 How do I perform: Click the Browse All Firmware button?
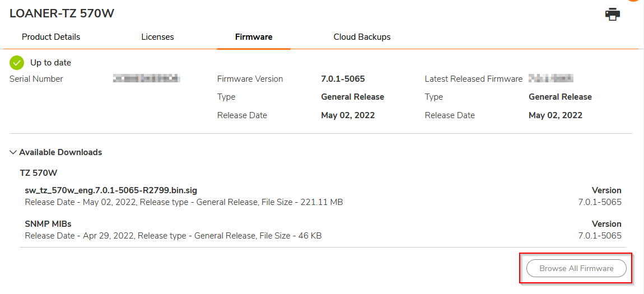point(576,269)
